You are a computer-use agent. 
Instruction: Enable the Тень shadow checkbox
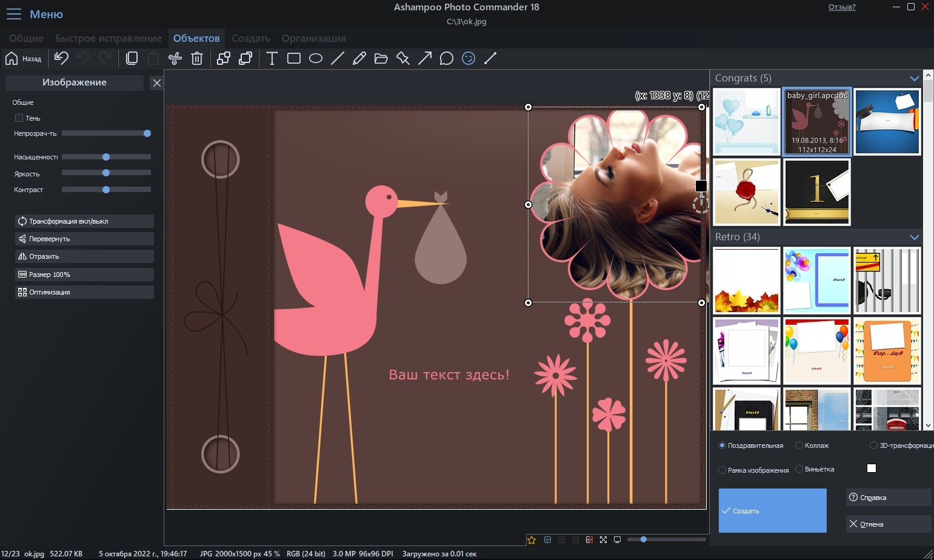pos(19,118)
